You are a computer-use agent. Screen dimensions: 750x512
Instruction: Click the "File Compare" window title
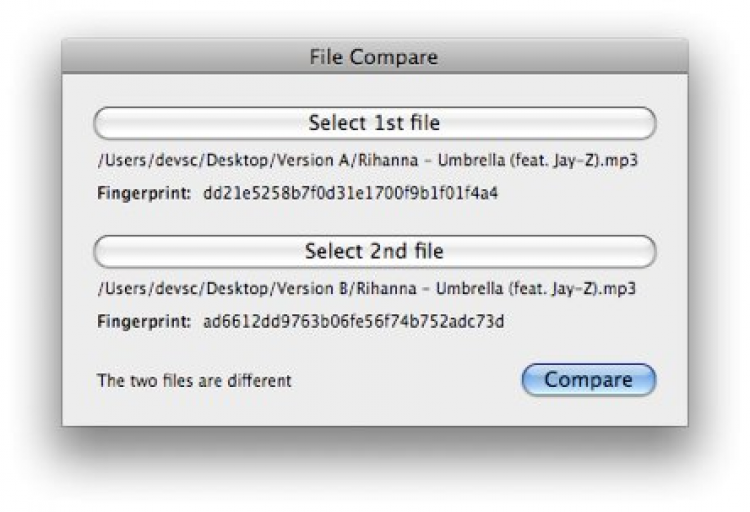374,57
